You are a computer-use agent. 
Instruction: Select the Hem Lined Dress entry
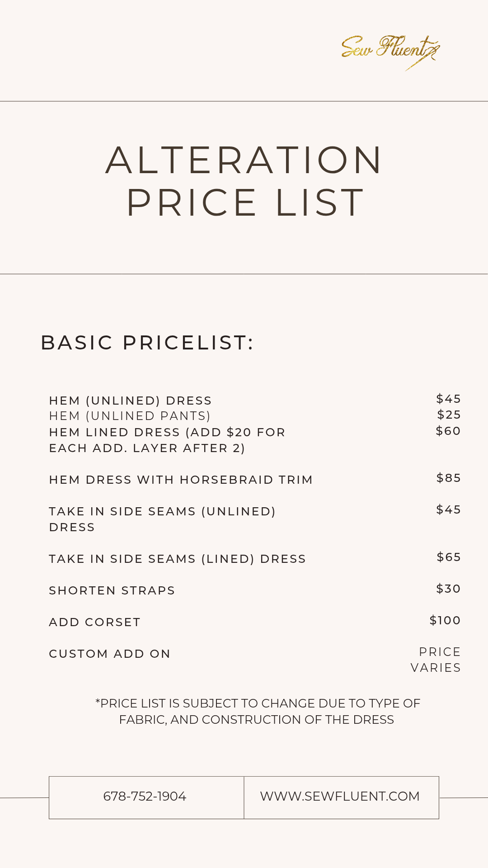click(x=167, y=440)
